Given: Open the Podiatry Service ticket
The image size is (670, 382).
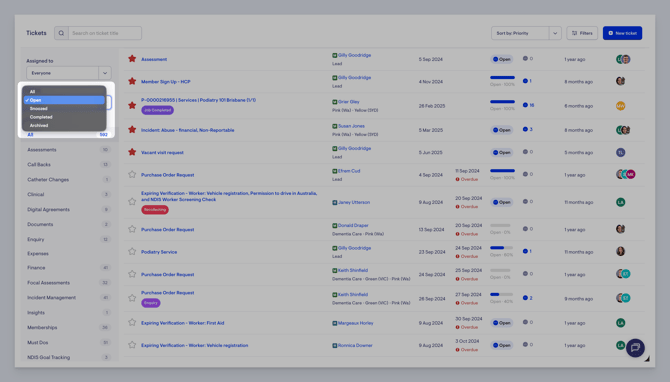Looking at the screenshot, I should 159,252.
